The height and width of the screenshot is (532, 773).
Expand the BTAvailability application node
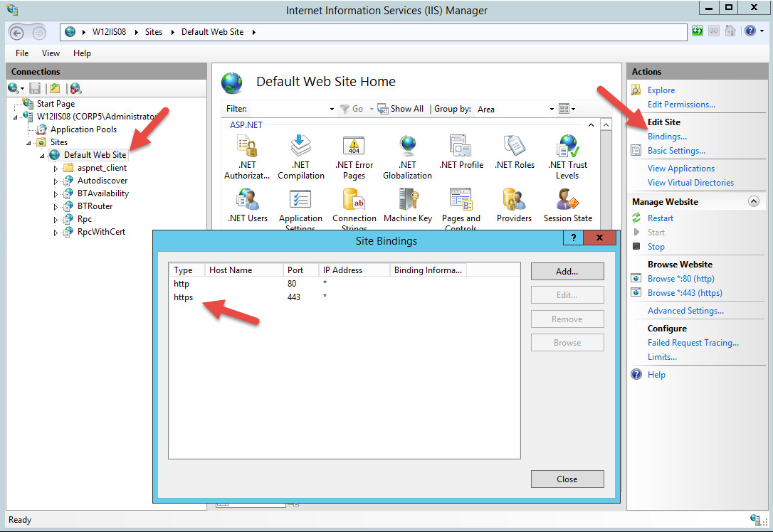pyautogui.click(x=56, y=194)
